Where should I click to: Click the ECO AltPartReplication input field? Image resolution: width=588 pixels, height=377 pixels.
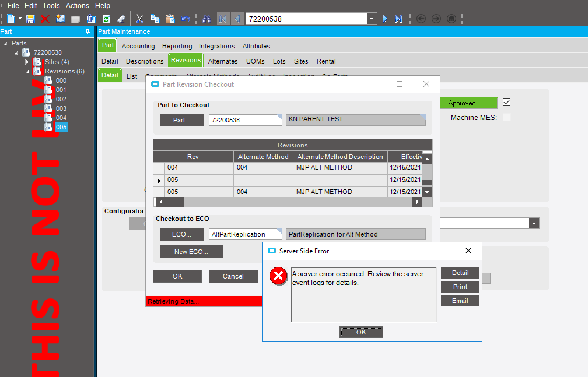(x=245, y=234)
